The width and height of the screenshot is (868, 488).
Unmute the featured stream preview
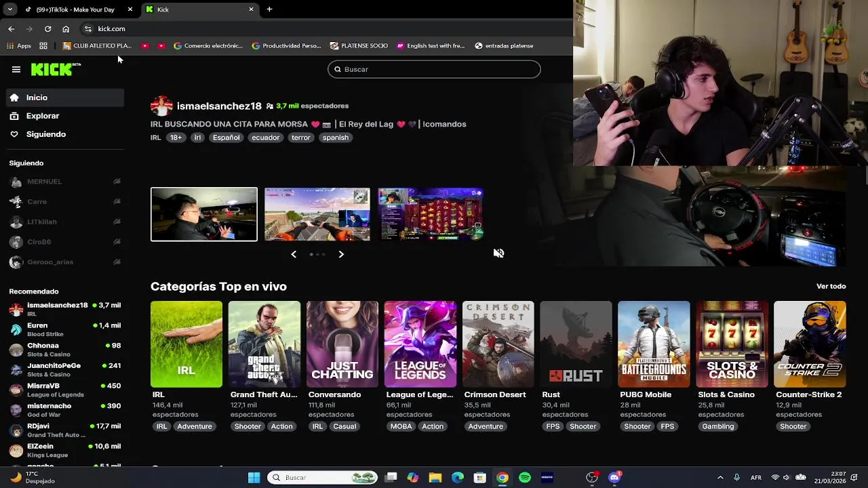(498, 253)
